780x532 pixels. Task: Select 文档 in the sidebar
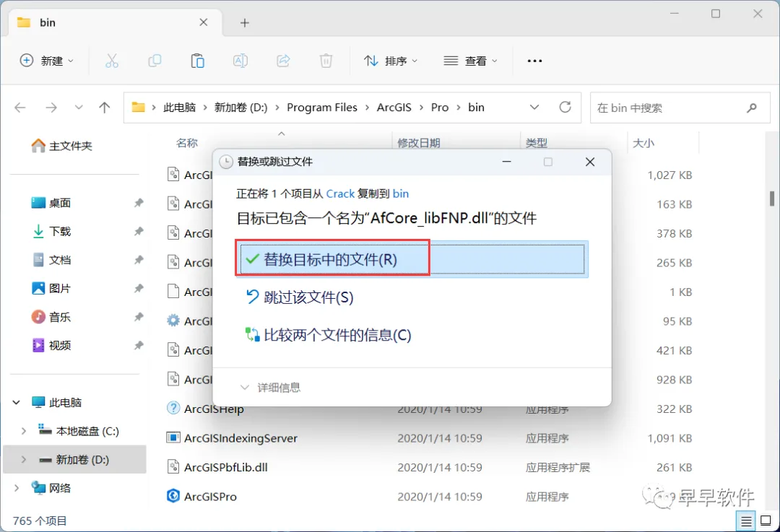pos(51,260)
